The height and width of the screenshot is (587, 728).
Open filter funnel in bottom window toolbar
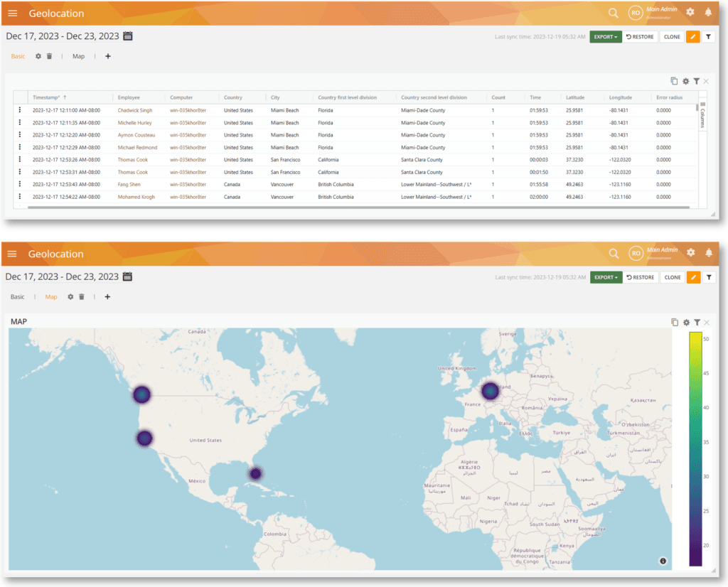709,277
